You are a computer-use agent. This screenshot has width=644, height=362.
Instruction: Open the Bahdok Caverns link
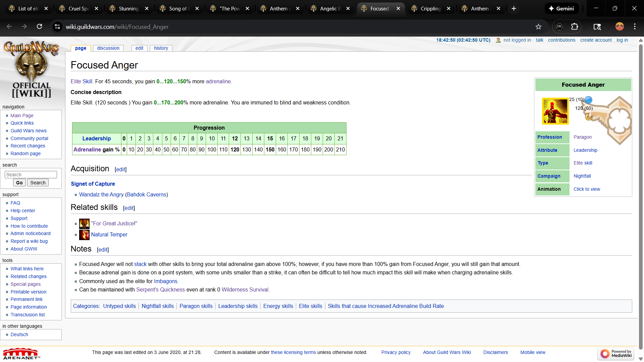tap(147, 195)
